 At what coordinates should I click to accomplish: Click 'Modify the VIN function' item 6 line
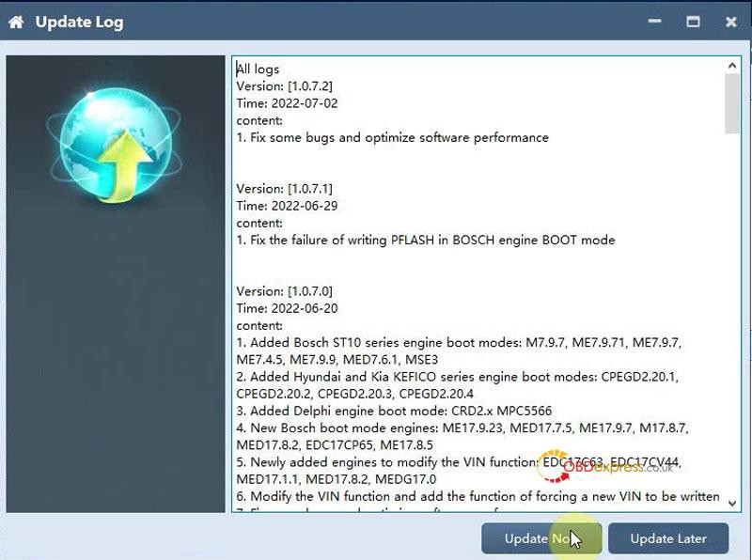pos(478,497)
